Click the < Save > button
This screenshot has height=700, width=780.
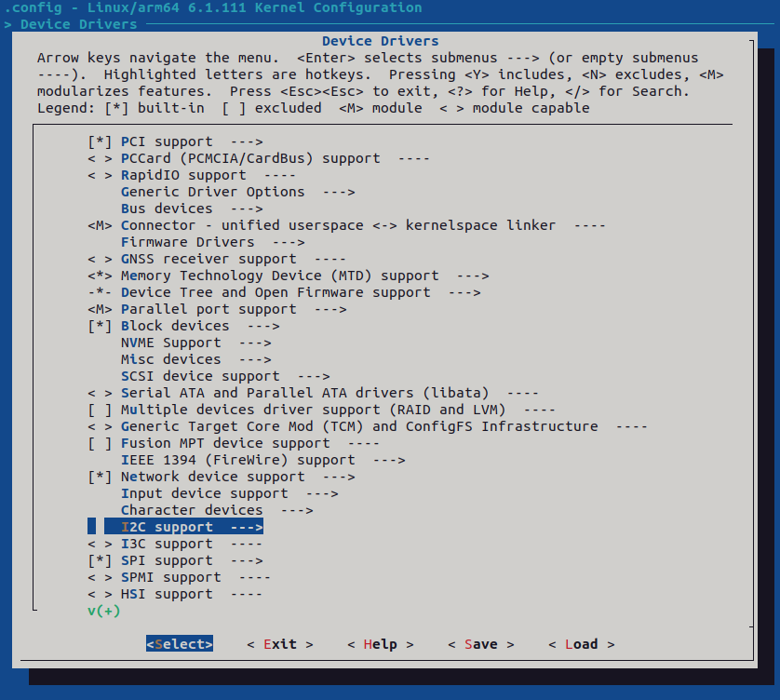(481, 644)
